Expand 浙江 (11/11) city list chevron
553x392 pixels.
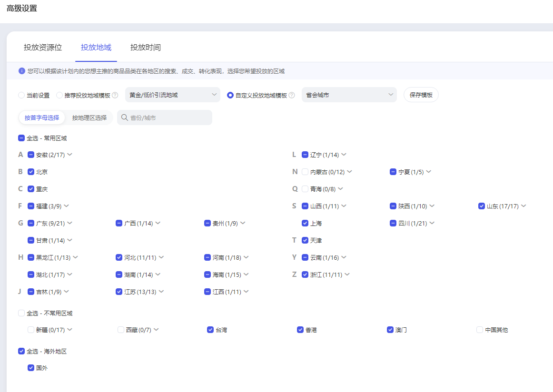coord(347,274)
